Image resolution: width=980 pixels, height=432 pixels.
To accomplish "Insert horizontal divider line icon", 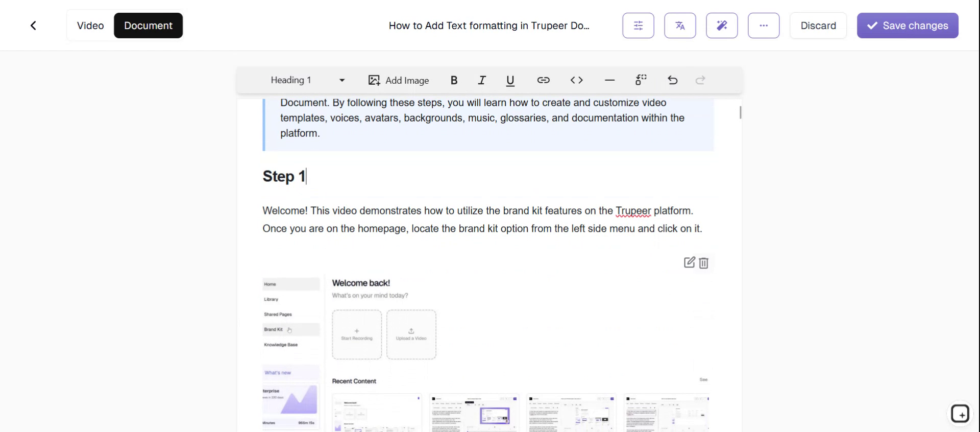I will [x=609, y=80].
